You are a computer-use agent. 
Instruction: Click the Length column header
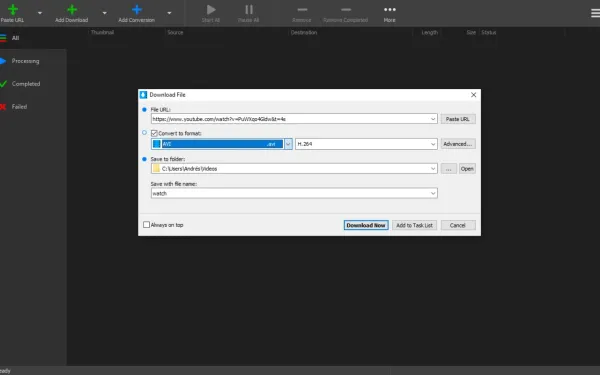point(430,33)
